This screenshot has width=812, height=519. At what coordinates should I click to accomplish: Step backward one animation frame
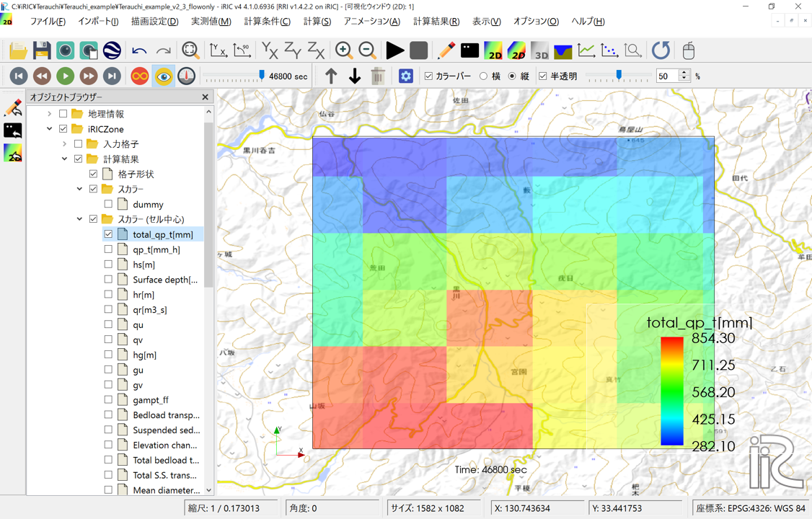coord(42,76)
